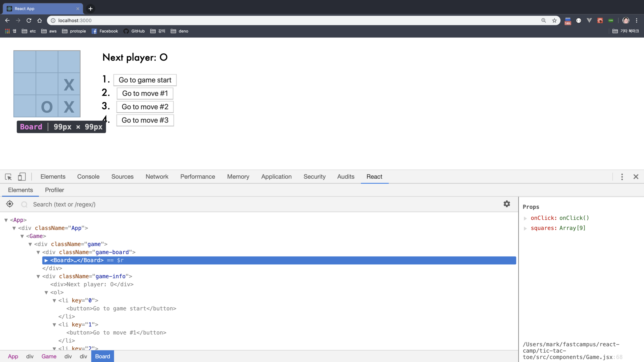Viewport: 644px width, 362px height.
Task: Expand the onClick prop arrow
Action: [525, 218]
